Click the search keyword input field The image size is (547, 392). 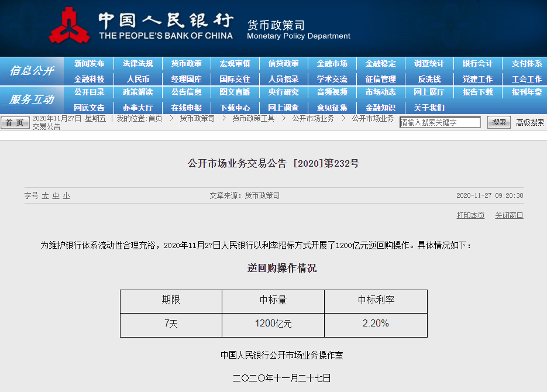point(439,123)
